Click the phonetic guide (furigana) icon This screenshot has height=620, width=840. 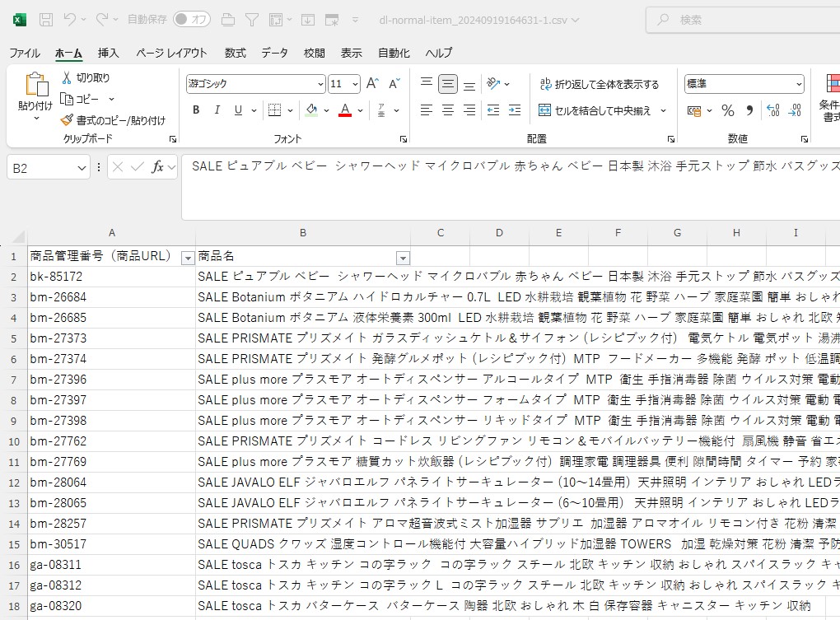coord(381,110)
